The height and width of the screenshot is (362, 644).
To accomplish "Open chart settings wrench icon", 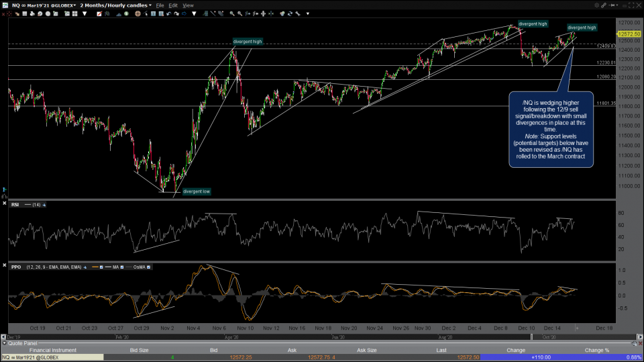I will click(x=298, y=14).
